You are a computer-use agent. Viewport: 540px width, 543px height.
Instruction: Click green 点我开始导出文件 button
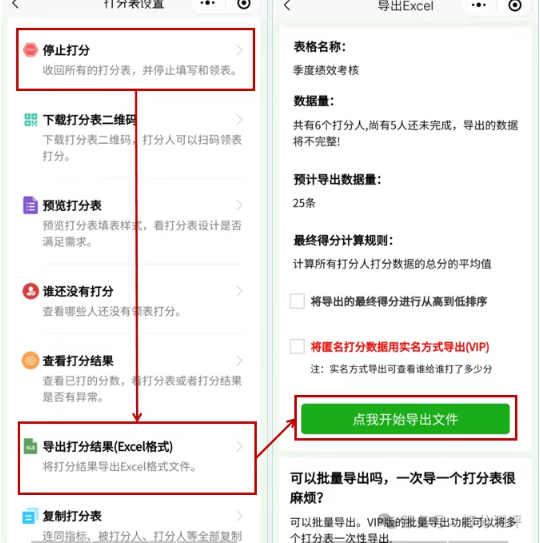pyautogui.click(x=405, y=419)
